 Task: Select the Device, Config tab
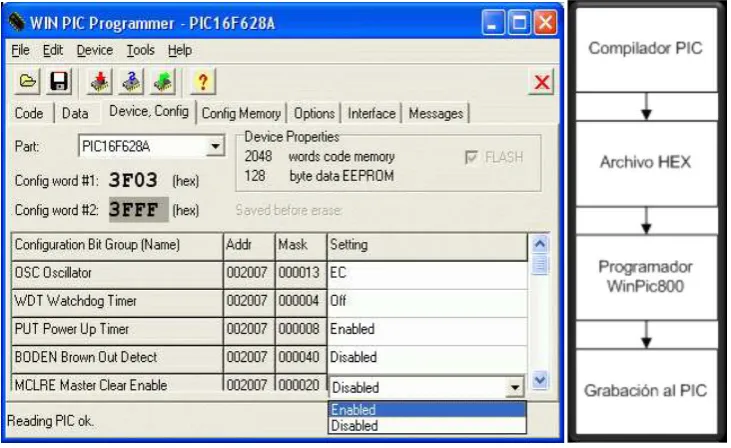[149, 111]
